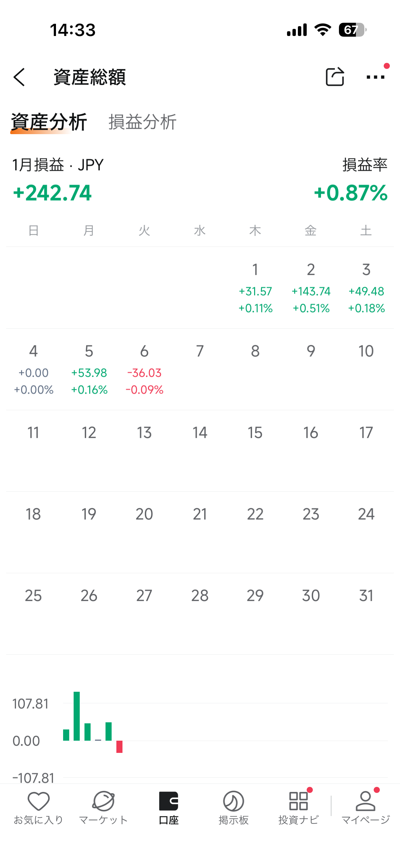Tap the tallest green chart bar
400x868 pixels.
(77, 716)
